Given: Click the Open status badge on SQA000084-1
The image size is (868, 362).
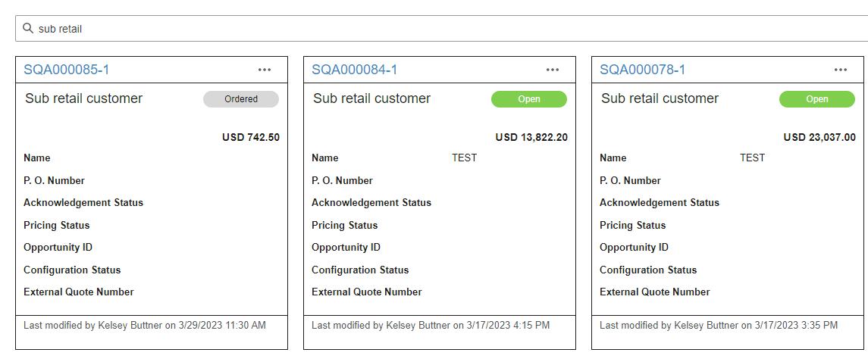Looking at the screenshot, I should coord(529,99).
